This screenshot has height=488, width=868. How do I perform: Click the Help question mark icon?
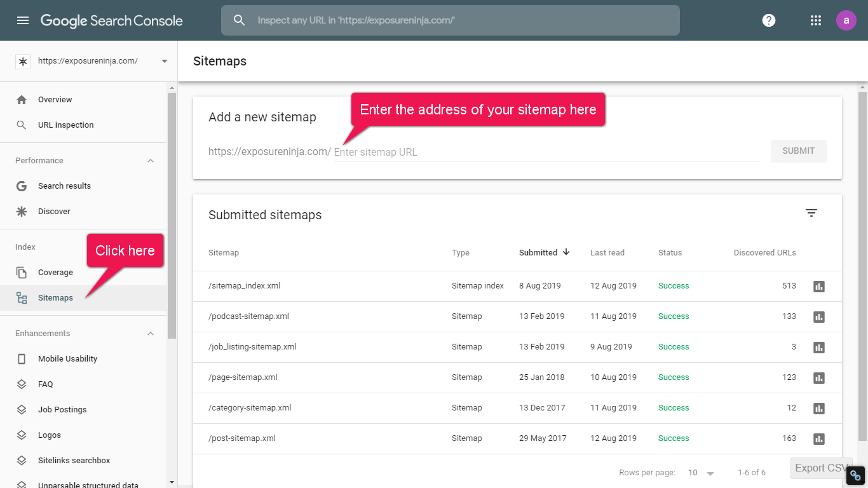click(x=769, y=20)
